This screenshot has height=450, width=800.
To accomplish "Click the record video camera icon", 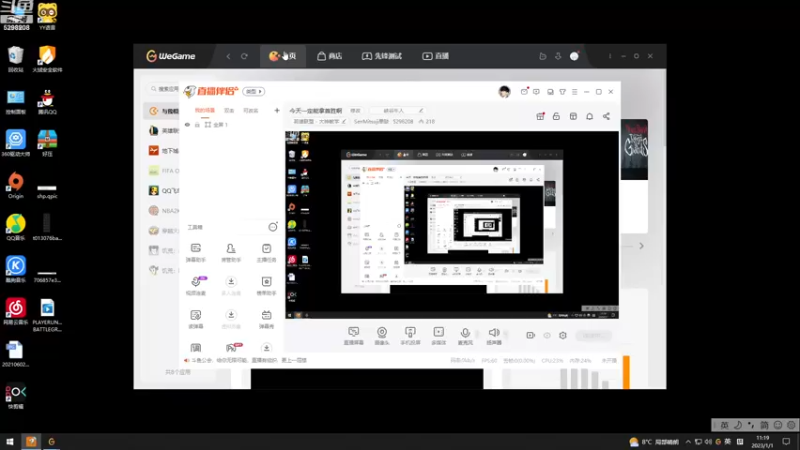I will 531,335.
